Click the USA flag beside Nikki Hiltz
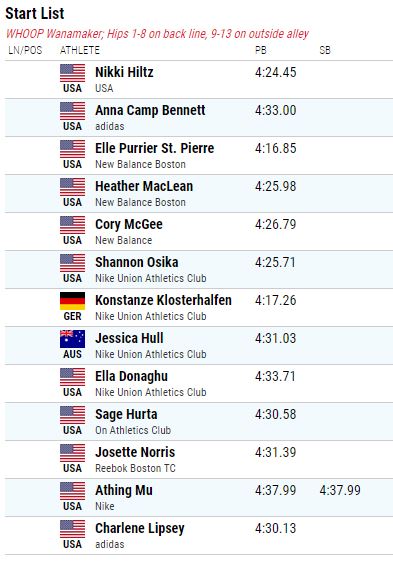Screen dimensions: 393x567 72,73
